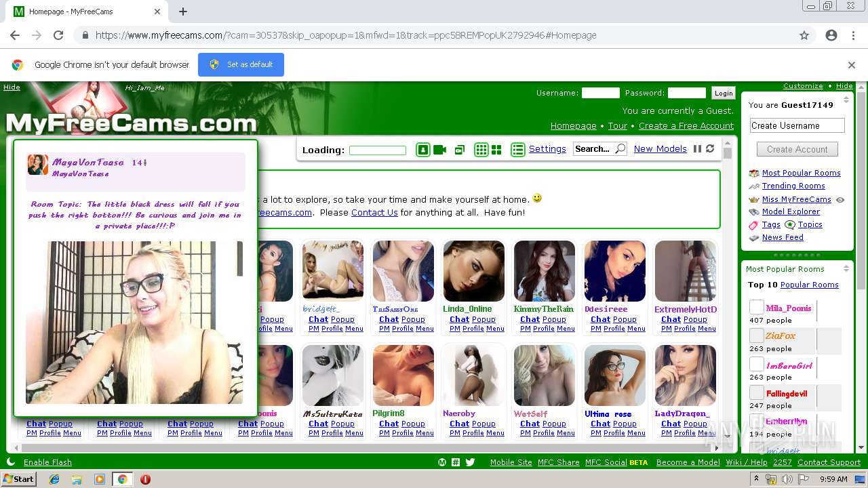Click the round M icon in footer
Screen dimensions: 868x488
pos(442,462)
